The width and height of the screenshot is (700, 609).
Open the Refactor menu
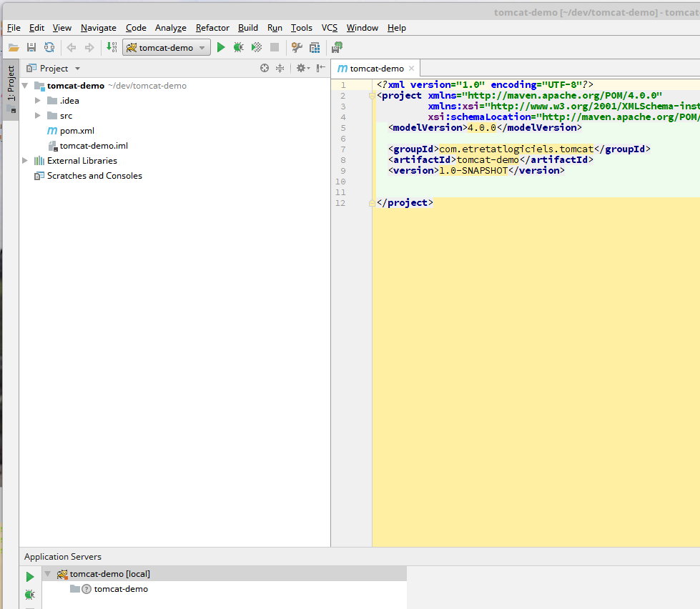pos(212,28)
